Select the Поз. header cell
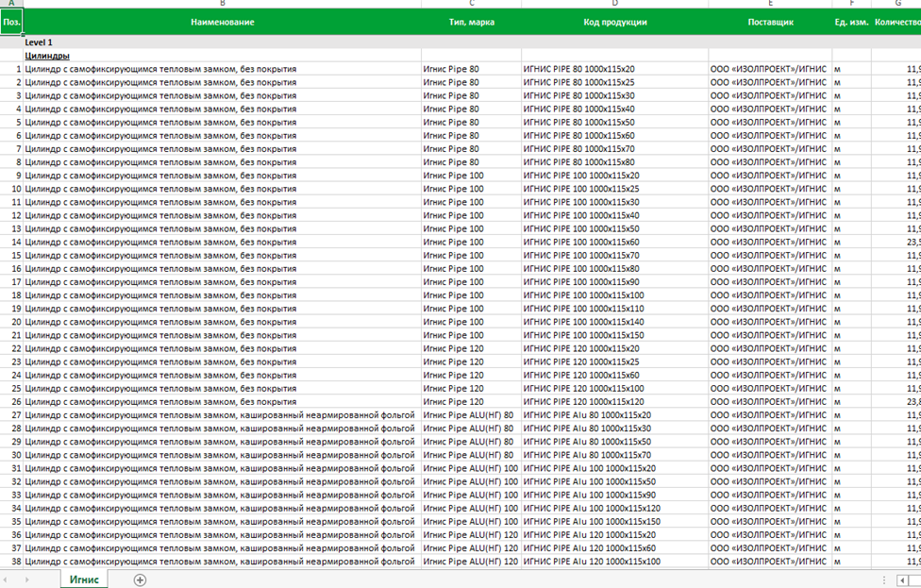Viewport: 921px width, 588px height. coord(11,22)
